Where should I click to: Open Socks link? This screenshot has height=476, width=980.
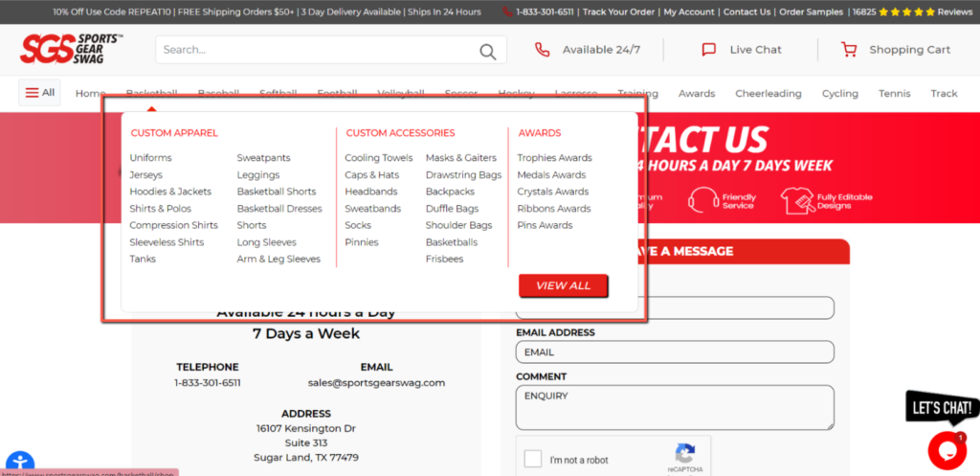pyautogui.click(x=358, y=225)
